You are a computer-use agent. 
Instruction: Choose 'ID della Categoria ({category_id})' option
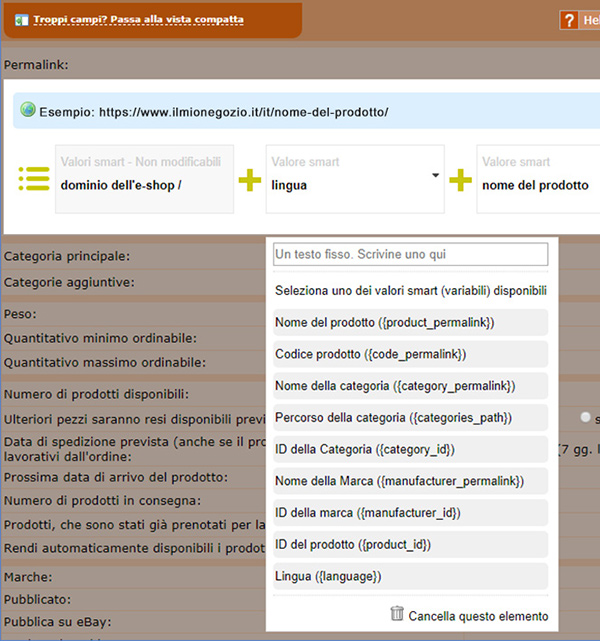(410, 449)
